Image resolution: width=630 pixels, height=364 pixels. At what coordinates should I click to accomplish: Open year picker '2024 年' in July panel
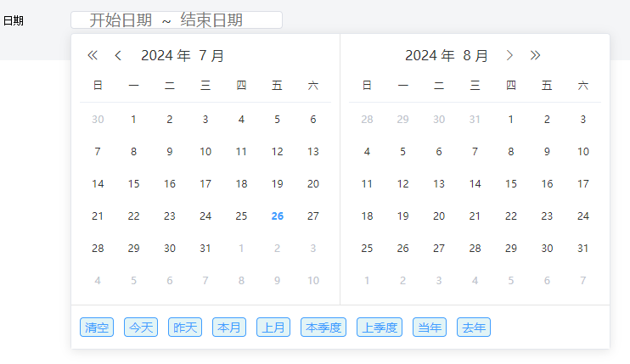166,55
